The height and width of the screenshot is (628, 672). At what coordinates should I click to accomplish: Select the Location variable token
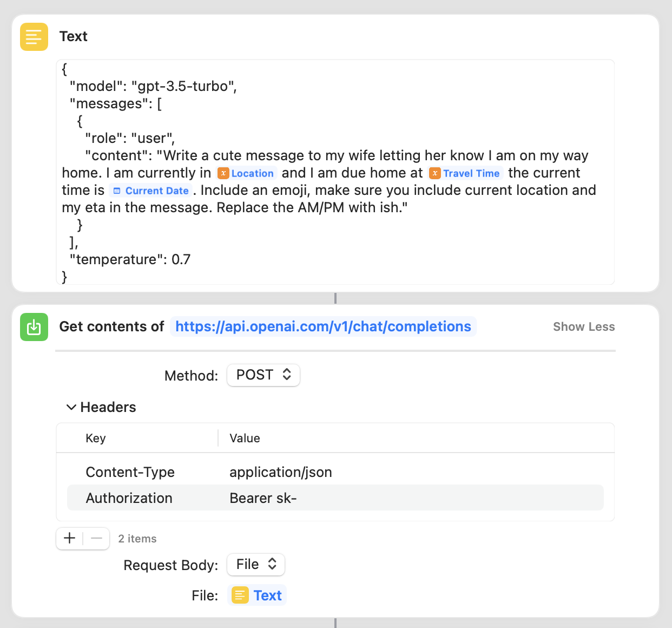point(247,173)
